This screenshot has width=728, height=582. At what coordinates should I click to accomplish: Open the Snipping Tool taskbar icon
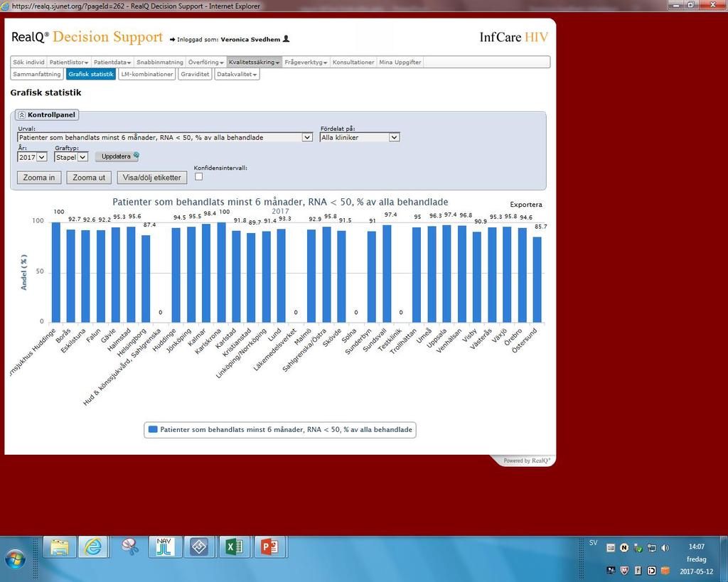[x=131, y=547]
